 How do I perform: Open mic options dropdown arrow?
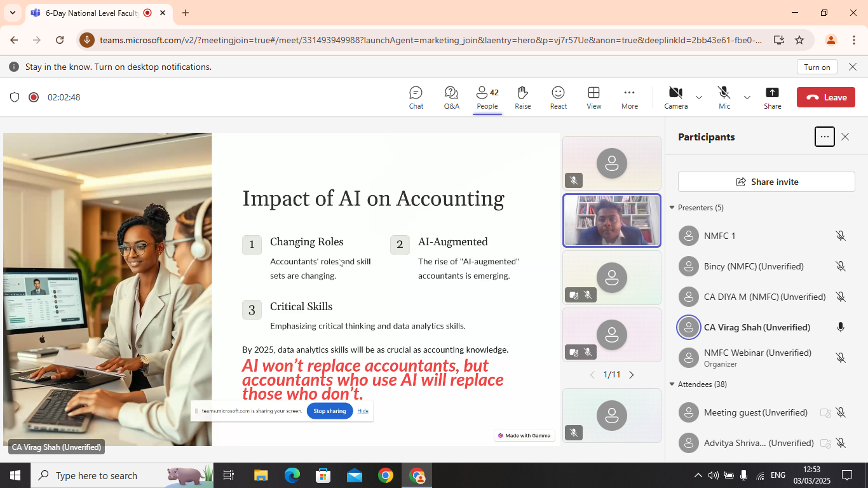[747, 98]
